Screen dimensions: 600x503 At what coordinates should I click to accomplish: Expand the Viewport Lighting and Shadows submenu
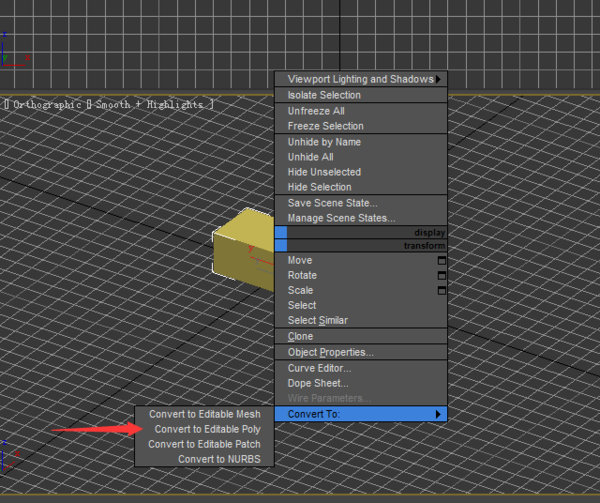[360, 79]
